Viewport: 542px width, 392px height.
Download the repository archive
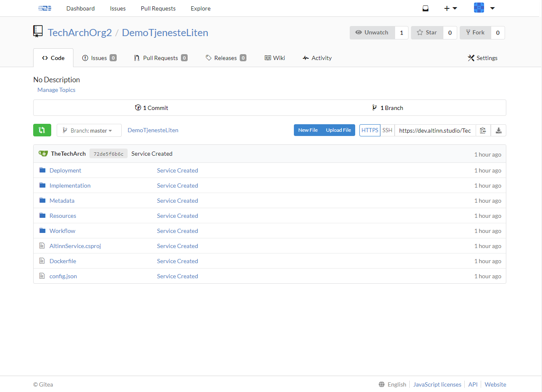point(498,131)
